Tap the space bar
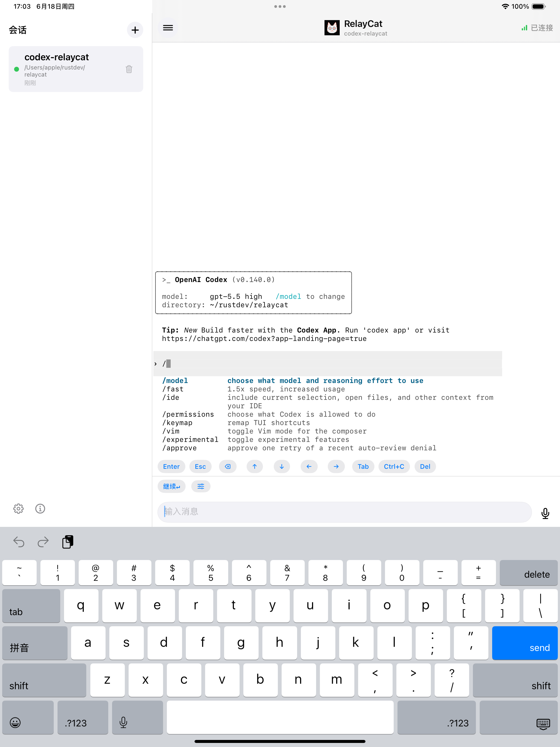The width and height of the screenshot is (560, 747). (x=280, y=717)
